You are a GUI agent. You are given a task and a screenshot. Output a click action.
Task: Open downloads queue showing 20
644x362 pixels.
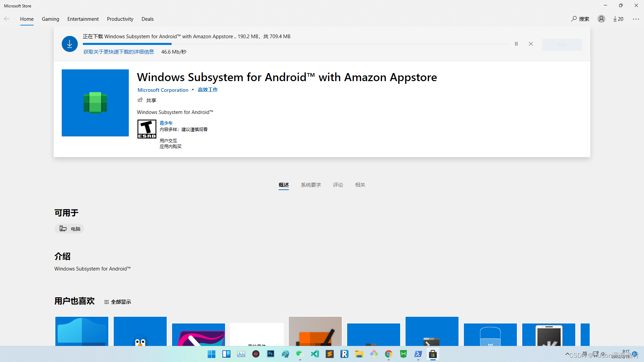pyautogui.click(x=618, y=19)
